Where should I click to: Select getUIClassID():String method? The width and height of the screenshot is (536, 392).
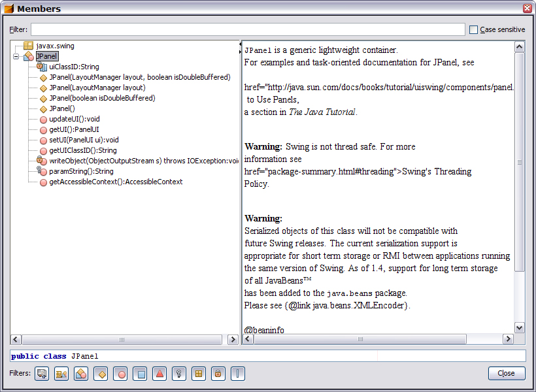click(x=83, y=150)
